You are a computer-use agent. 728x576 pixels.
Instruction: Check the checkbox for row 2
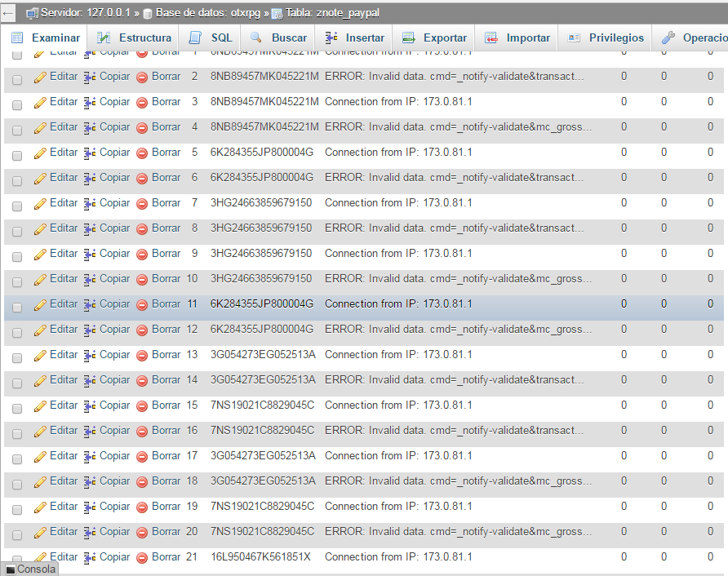[x=17, y=80]
